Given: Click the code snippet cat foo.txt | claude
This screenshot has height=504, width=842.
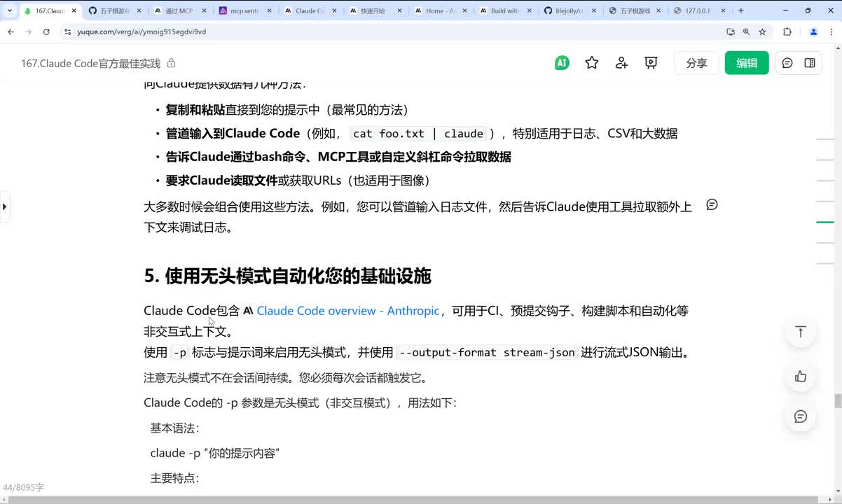Looking at the screenshot, I should 418,134.
